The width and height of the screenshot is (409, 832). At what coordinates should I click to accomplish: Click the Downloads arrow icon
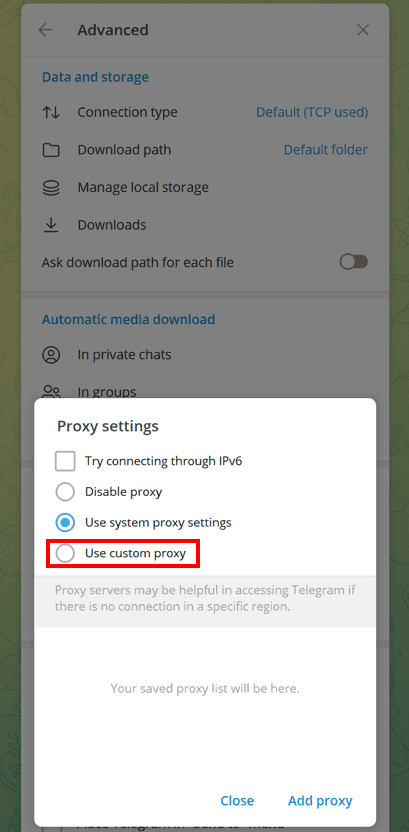pos(51,226)
